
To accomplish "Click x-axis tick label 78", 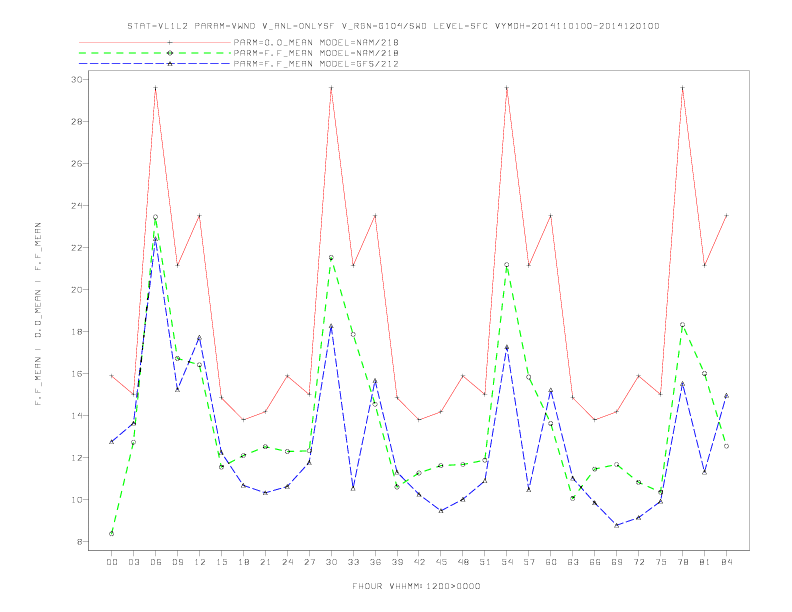I will pos(682,562).
